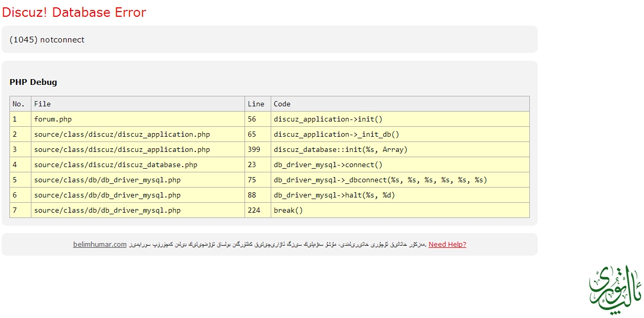Click row number 5 in No. column
The image size is (644, 318).
[x=20, y=180]
